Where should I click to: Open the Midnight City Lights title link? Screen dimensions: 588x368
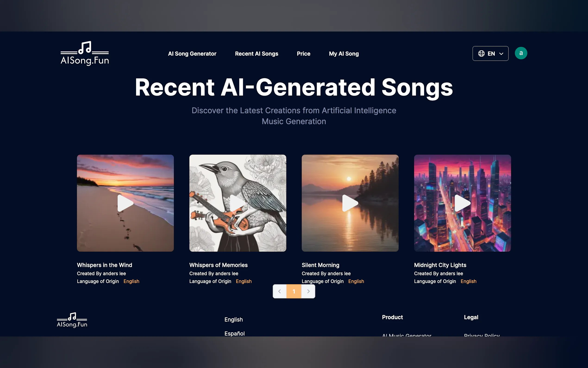click(440, 265)
